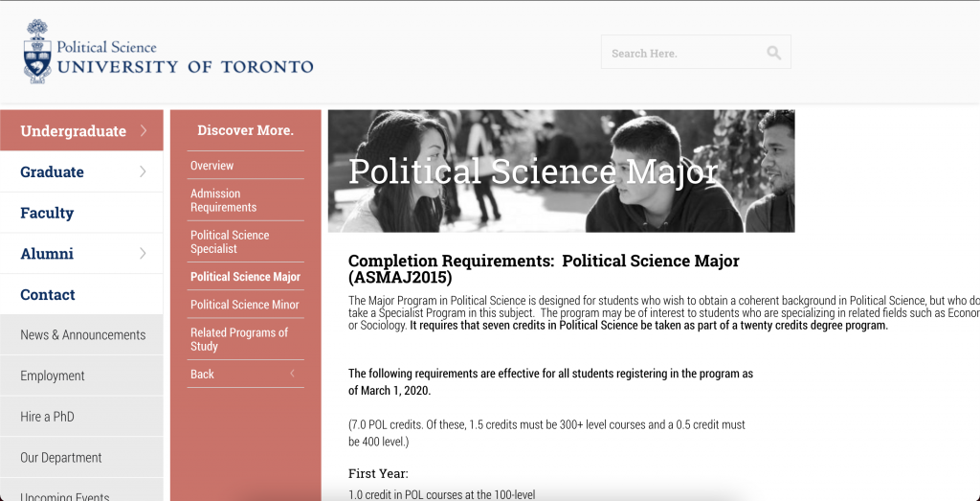Click the Back arrow chevron icon
Viewport: 980px width, 501px height.
(x=292, y=374)
